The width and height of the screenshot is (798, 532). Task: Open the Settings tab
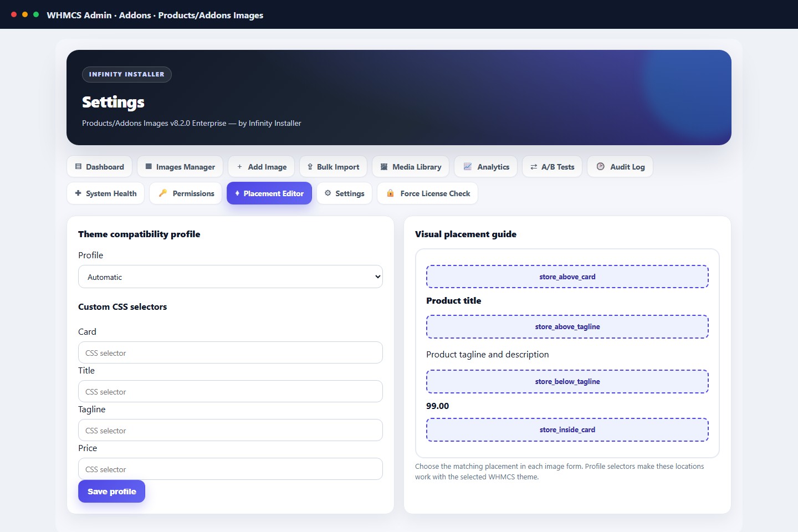pyautogui.click(x=344, y=193)
